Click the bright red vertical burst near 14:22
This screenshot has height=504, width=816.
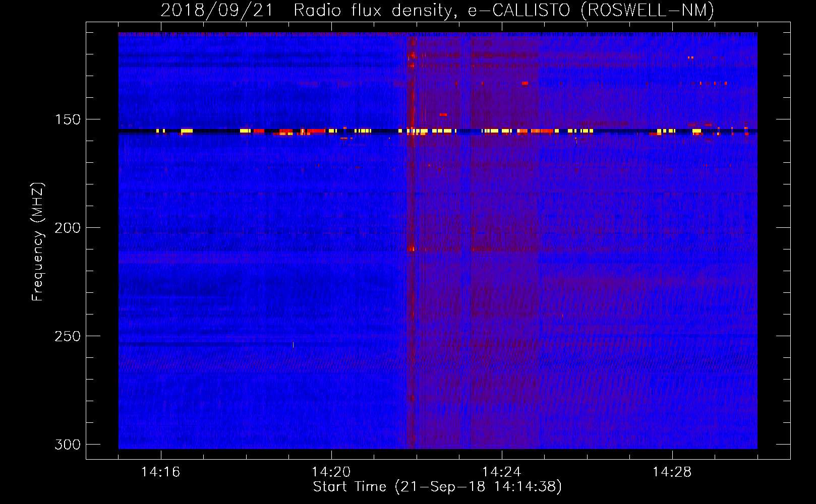click(412, 241)
